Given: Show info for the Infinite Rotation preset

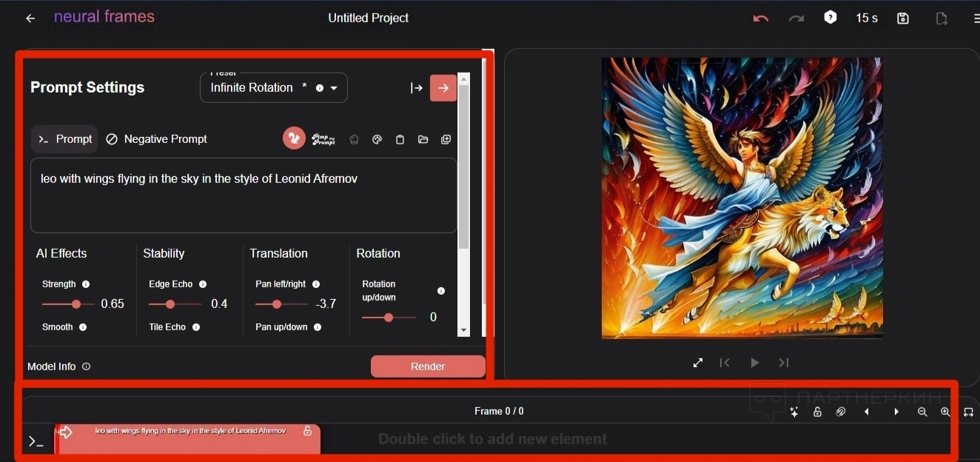Looking at the screenshot, I should [320, 88].
